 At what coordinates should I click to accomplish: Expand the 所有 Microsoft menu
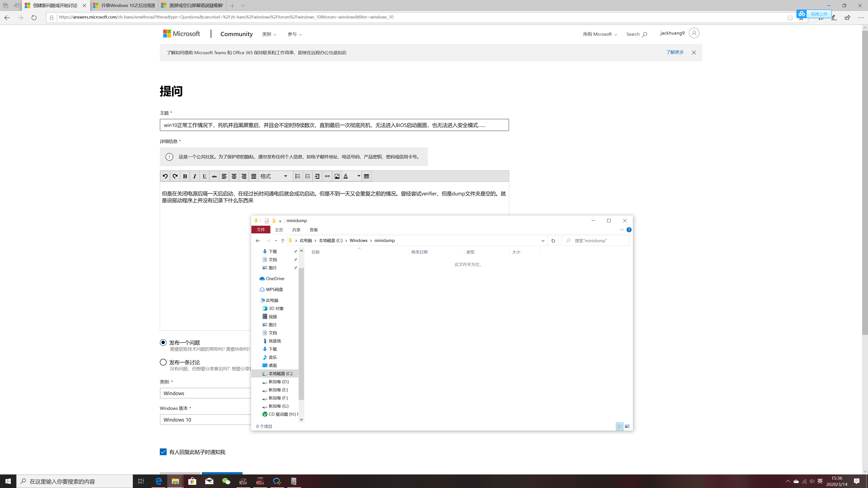point(600,34)
